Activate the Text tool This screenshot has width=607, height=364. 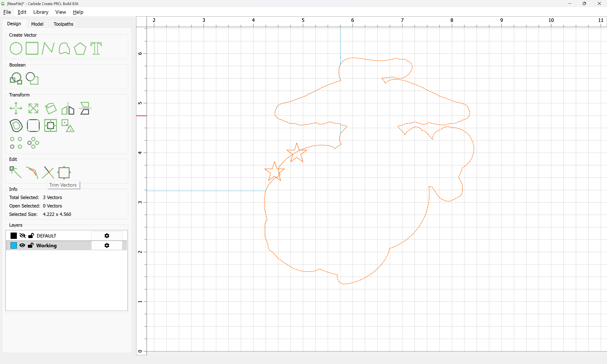96,48
